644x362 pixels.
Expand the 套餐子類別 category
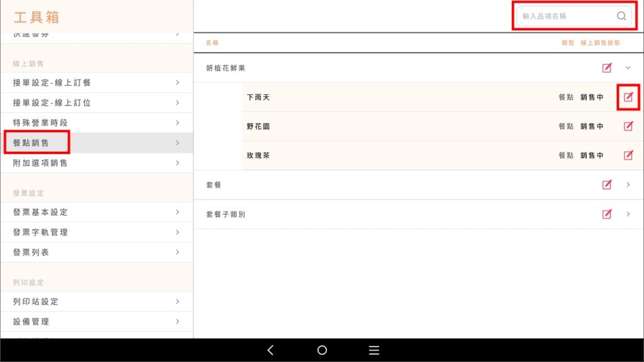coord(628,214)
